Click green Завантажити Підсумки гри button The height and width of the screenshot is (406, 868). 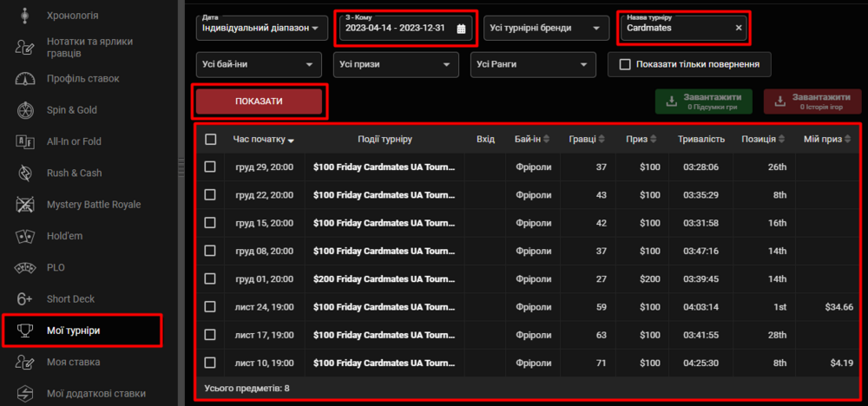coord(704,101)
